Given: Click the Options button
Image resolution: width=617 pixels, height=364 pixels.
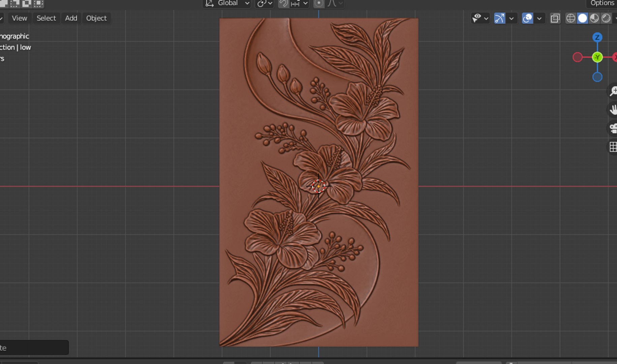Looking at the screenshot, I should 602,3.
